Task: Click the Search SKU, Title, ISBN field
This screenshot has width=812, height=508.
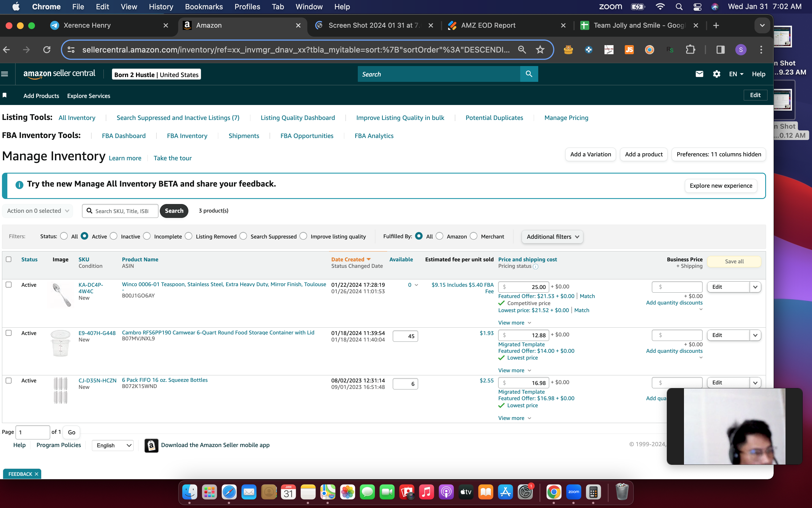Action: pos(120,211)
